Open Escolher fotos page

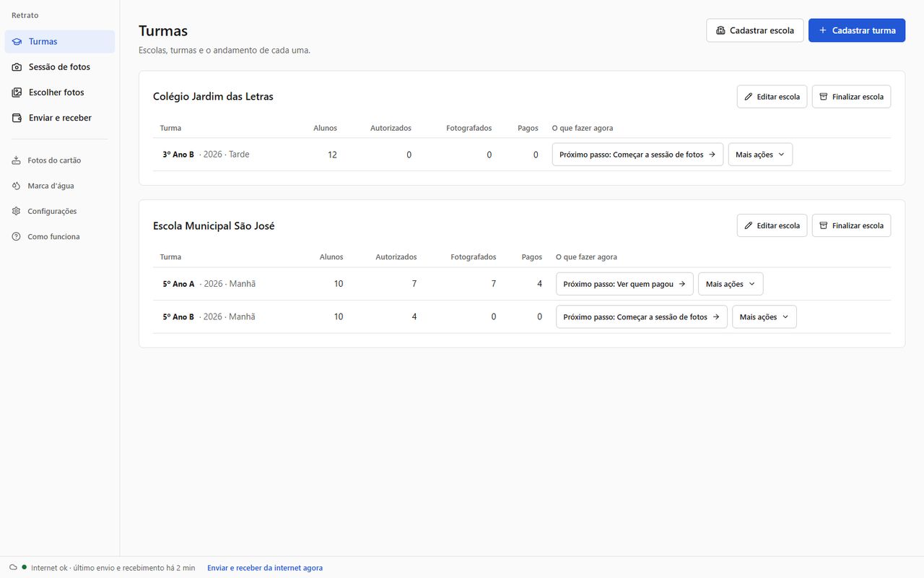point(60,92)
